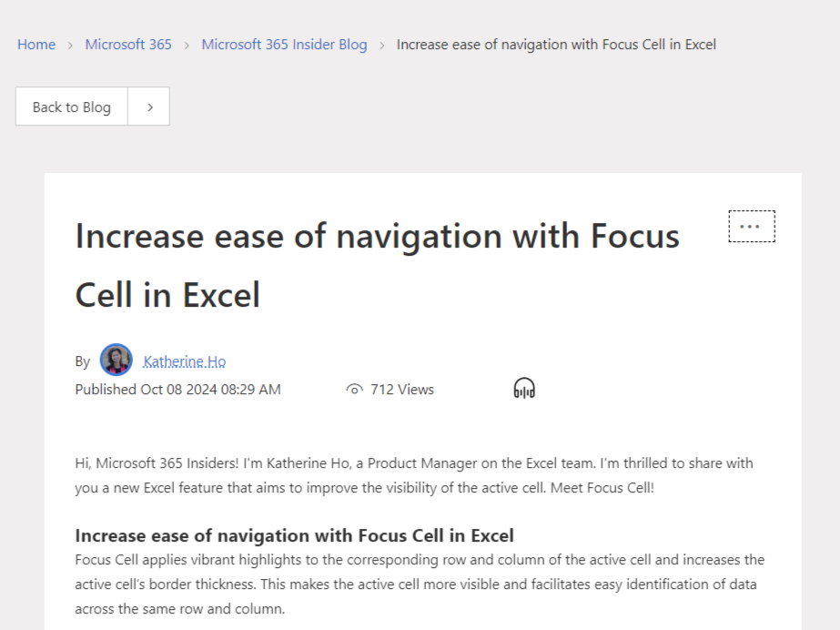
Task: Select the current page breadcrumb item
Action: (x=556, y=44)
